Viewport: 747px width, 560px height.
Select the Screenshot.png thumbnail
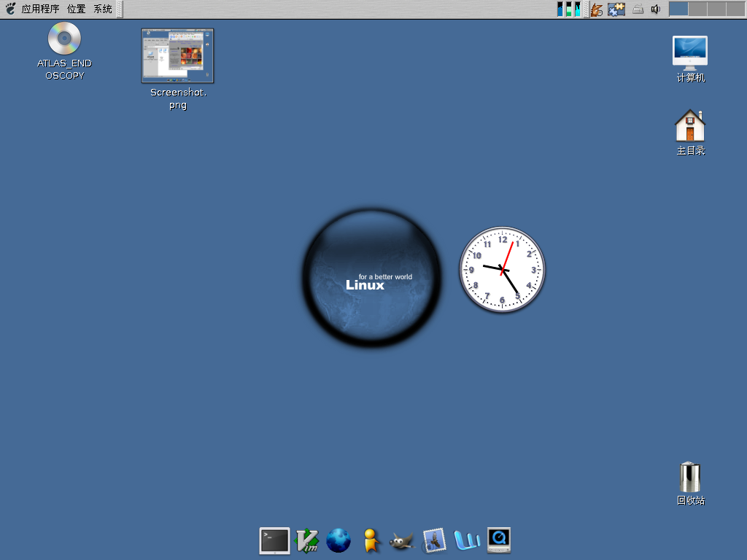pyautogui.click(x=177, y=55)
